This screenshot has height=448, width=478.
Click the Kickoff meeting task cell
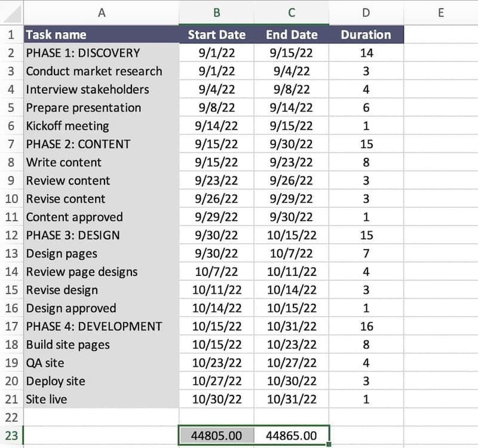[x=100, y=126]
